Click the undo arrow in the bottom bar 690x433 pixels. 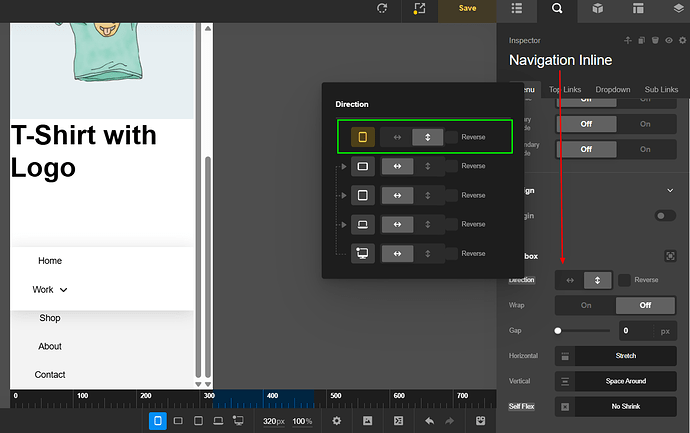click(430, 421)
